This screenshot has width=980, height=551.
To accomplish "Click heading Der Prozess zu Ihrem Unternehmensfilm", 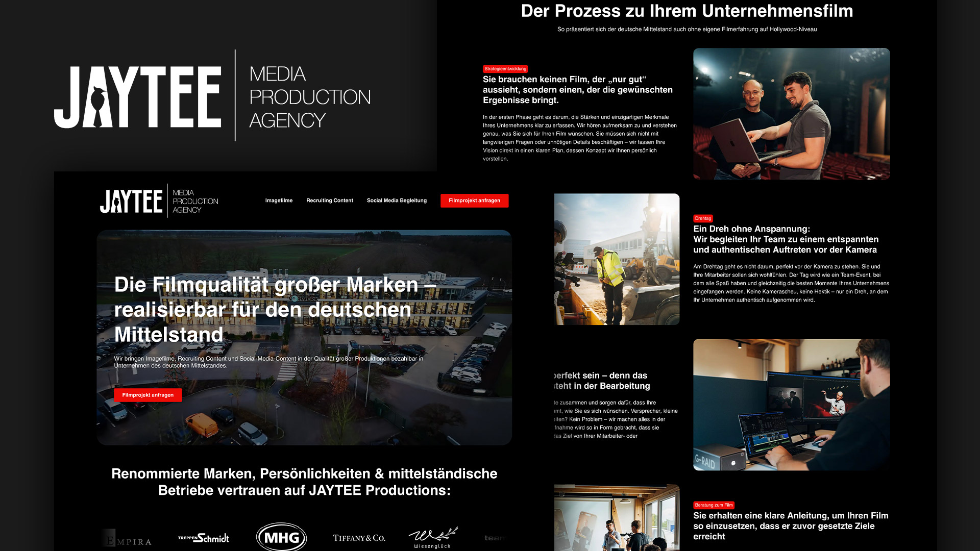I will click(687, 11).
